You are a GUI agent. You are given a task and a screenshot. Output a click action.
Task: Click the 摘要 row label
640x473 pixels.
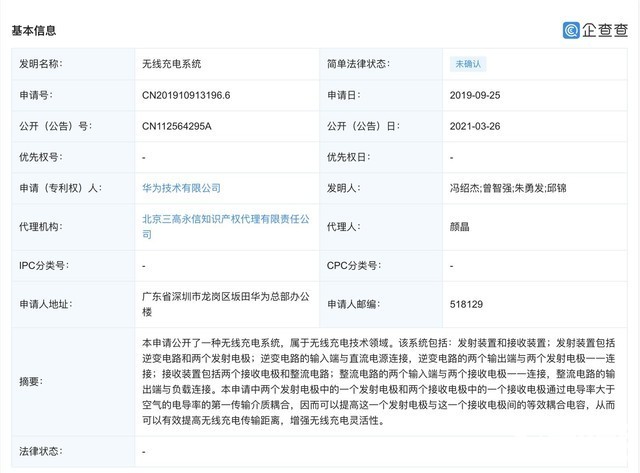pyautogui.click(x=32, y=381)
